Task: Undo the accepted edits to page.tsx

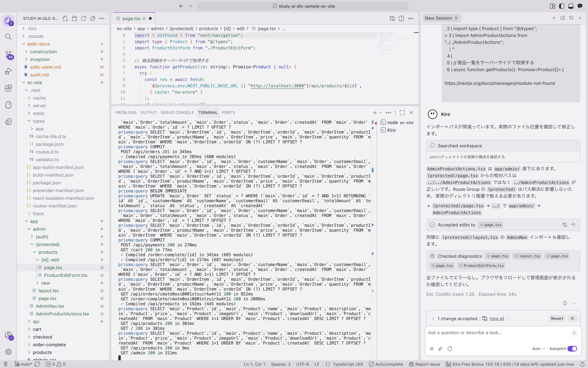Action: pos(573,225)
